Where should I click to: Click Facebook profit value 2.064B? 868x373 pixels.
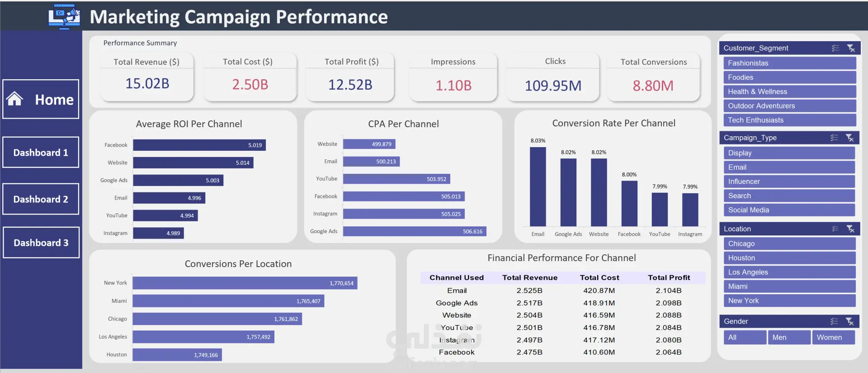669,352
